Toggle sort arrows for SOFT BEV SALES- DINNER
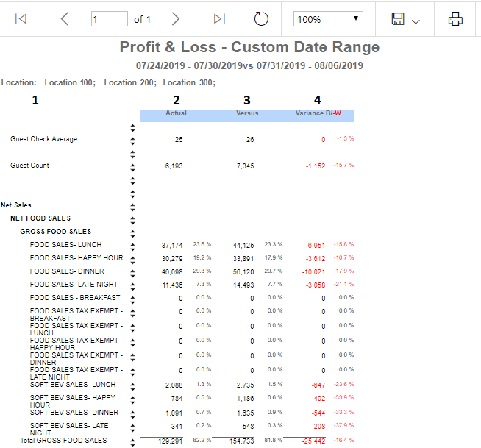 [x=132, y=415]
